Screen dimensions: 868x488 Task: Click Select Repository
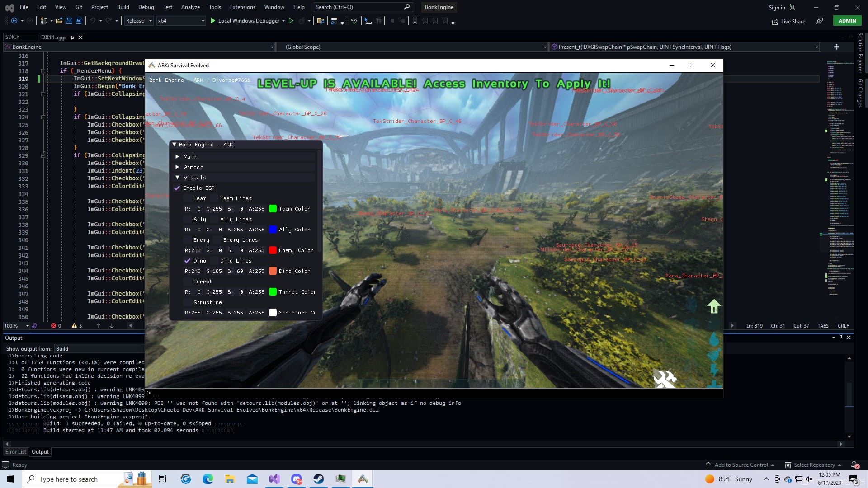813,465
